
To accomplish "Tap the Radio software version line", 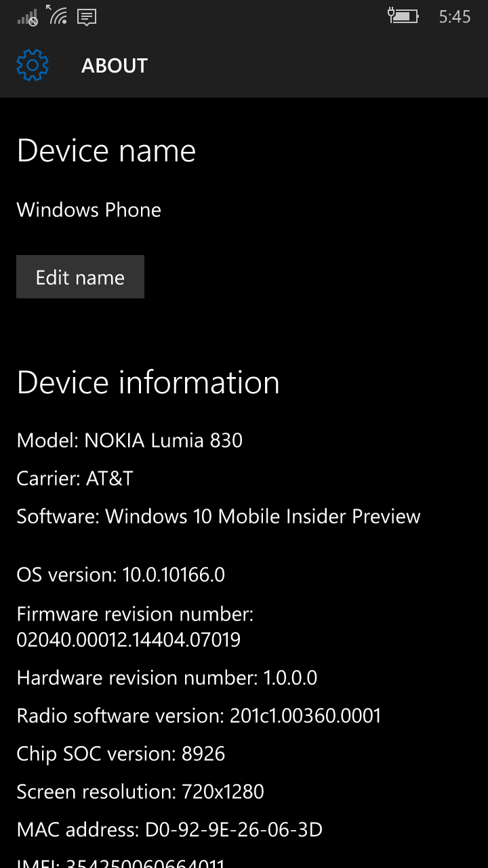I will [x=199, y=715].
